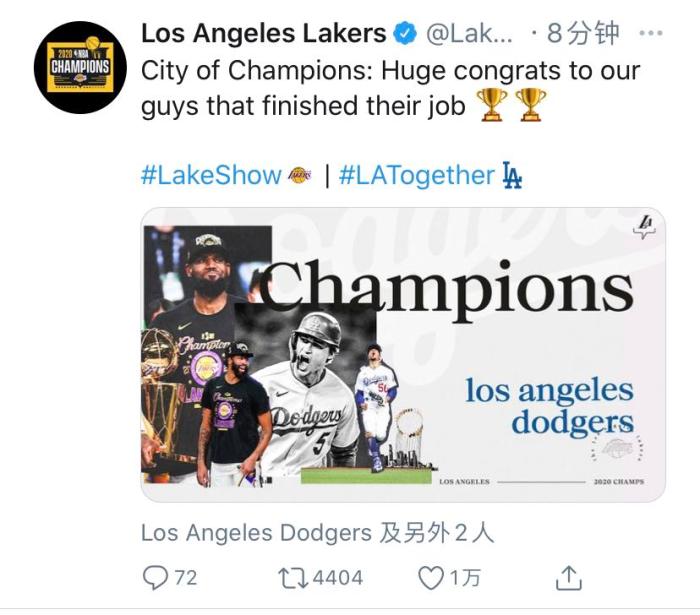Viewport: 700px width, 615px height.
Task: Click the Dodgers LA logo beside #LATogether
Action: (512, 176)
